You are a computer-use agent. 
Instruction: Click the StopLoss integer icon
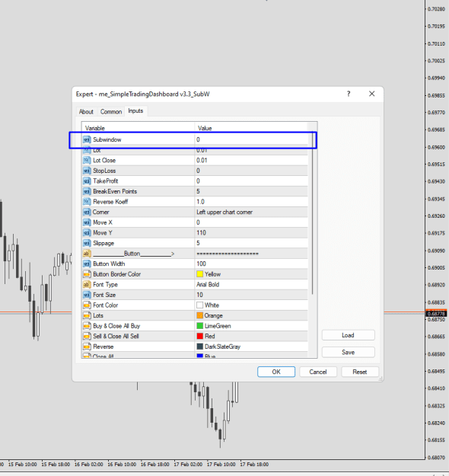pos(87,171)
